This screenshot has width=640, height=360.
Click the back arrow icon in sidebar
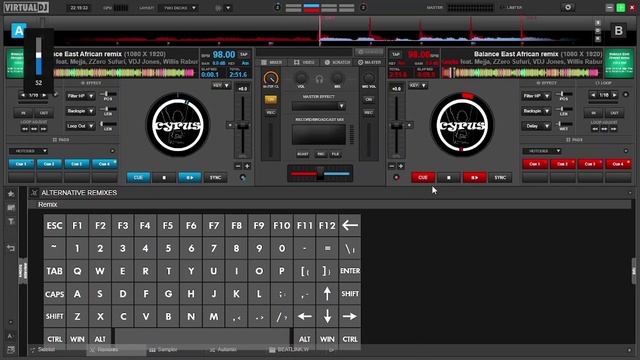coord(11,248)
